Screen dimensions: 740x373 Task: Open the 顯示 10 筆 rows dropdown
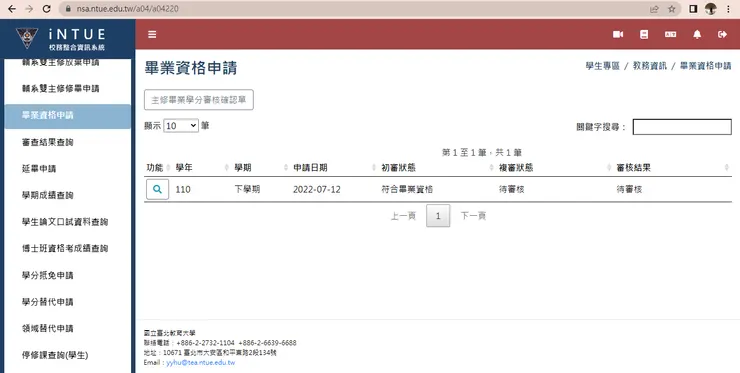[x=181, y=126]
